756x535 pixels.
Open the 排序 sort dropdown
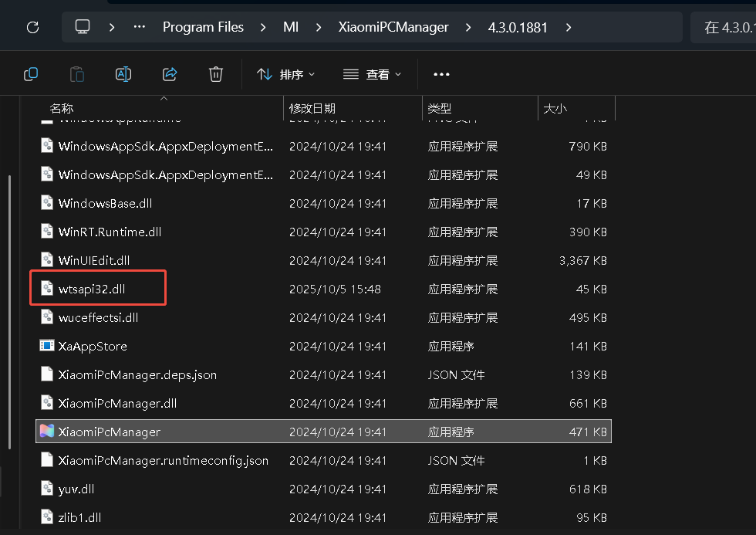point(285,74)
